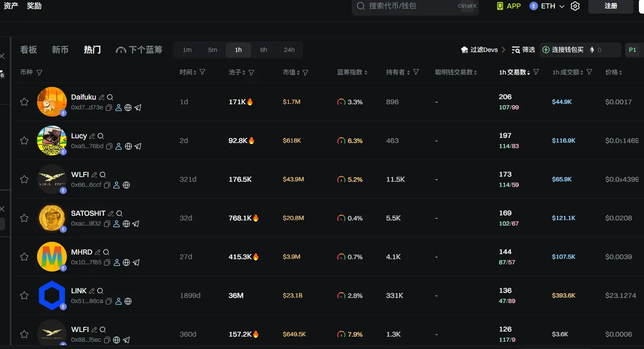Open Lucy's Telegram link icon
This screenshot has height=349, width=644.
(x=138, y=146)
